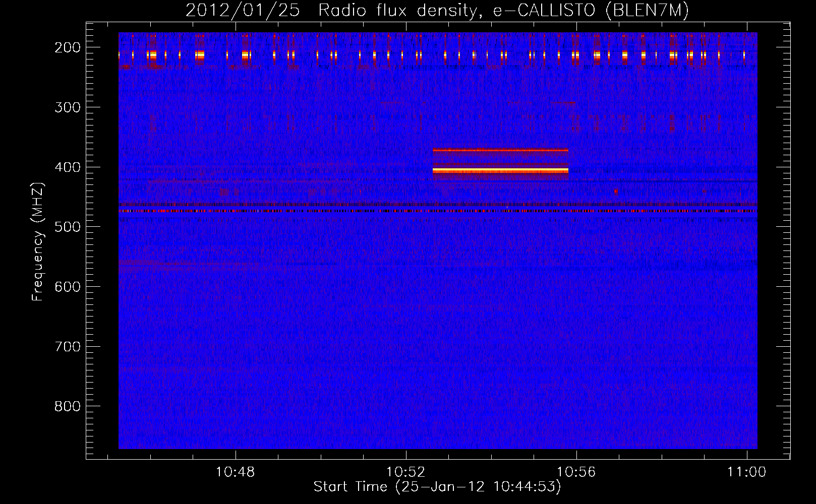The image size is (816, 504).
Task: Click the 500 frequency tick label
Action: [x=67, y=227]
